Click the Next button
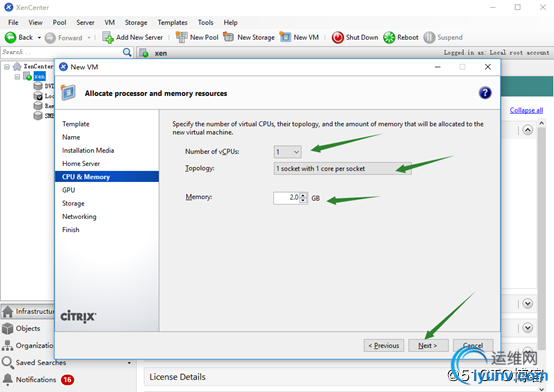Image resolution: width=554 pixels, height=392 pixels. [428, 345]
